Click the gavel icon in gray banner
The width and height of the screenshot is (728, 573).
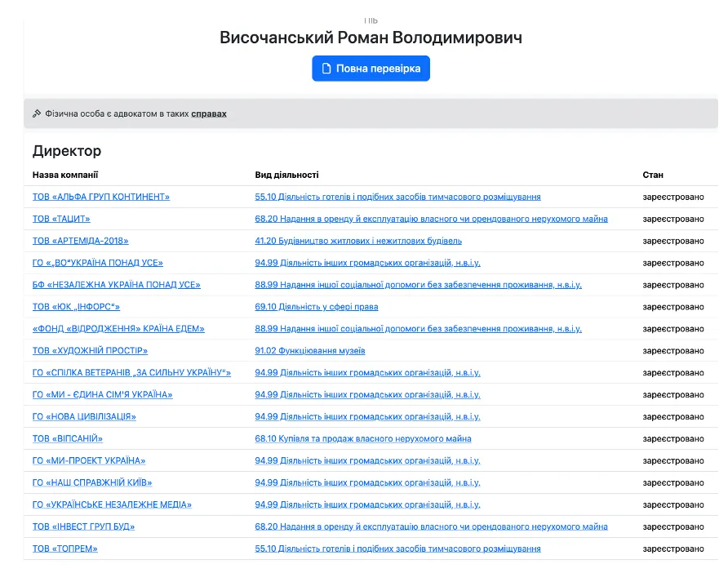click(x=37, y=113)
